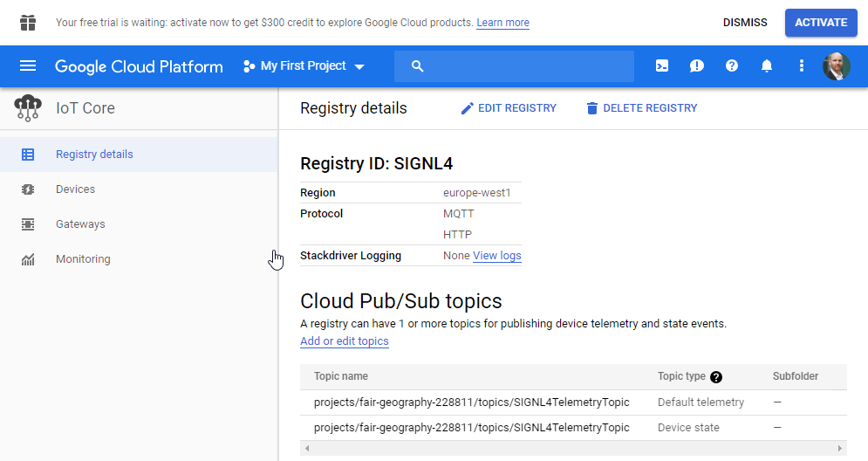Open the three-dot settings menu

point(801,66)
